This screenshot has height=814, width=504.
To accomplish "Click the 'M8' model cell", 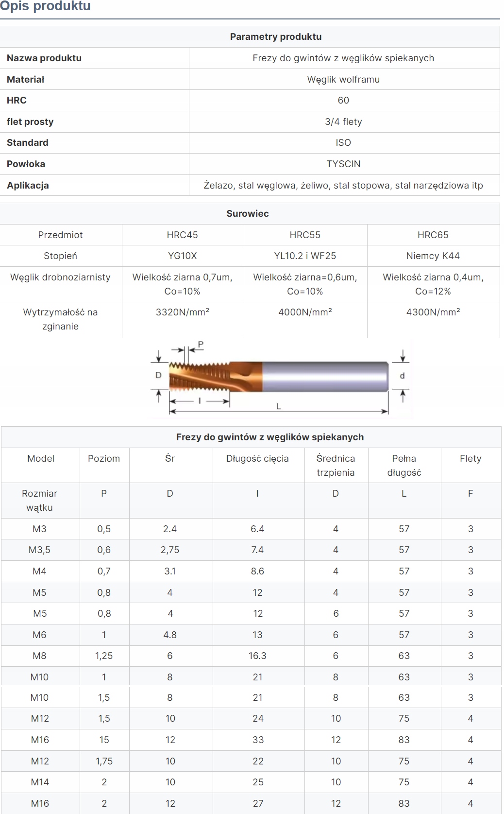I will [x=40, y=656].
